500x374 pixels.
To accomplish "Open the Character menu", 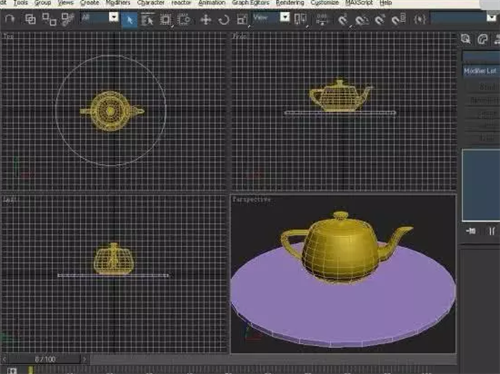I will point(151,3).
